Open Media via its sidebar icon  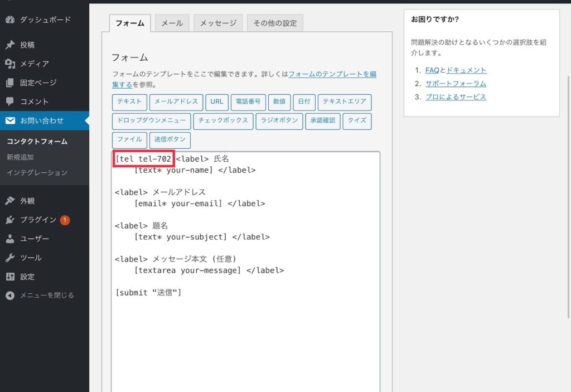pyautogui.click(x=10, y=64)
